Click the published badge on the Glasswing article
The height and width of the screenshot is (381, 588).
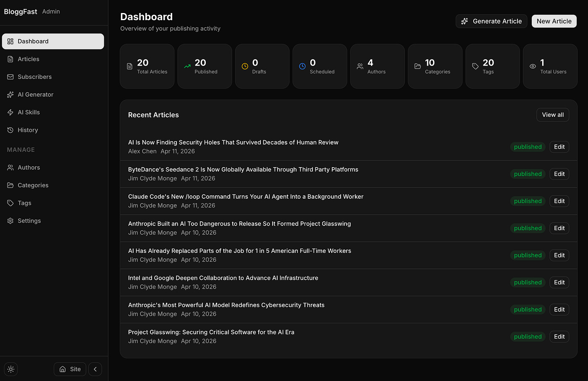point(528,336)
